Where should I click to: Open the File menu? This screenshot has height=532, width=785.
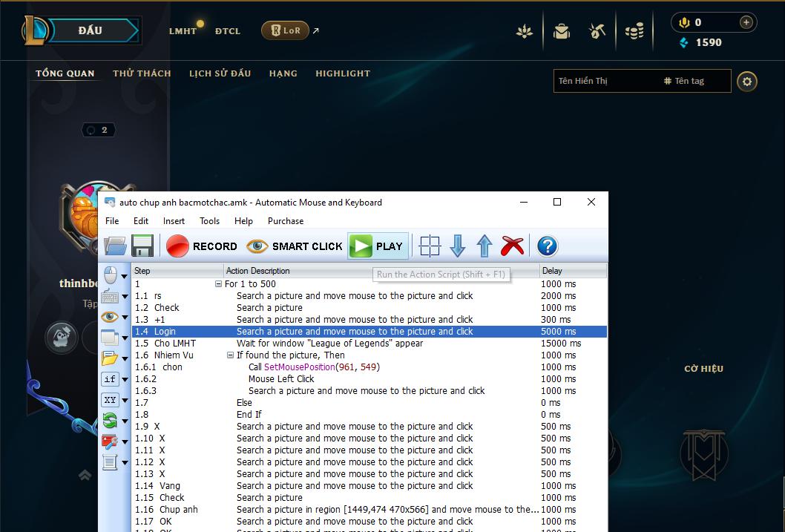tap(112, 220)
